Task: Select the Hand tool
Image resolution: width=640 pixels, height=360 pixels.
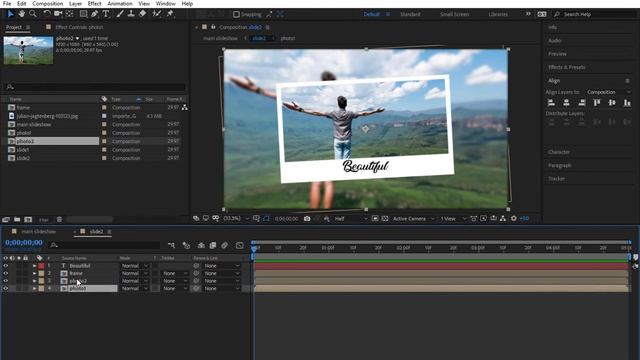Action: 21,14
